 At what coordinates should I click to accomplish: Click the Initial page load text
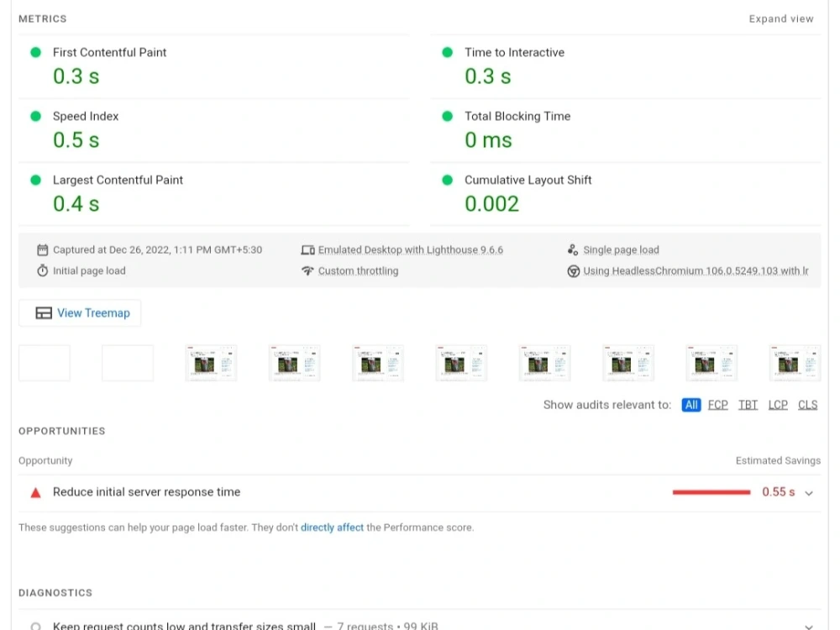[89, 271]
